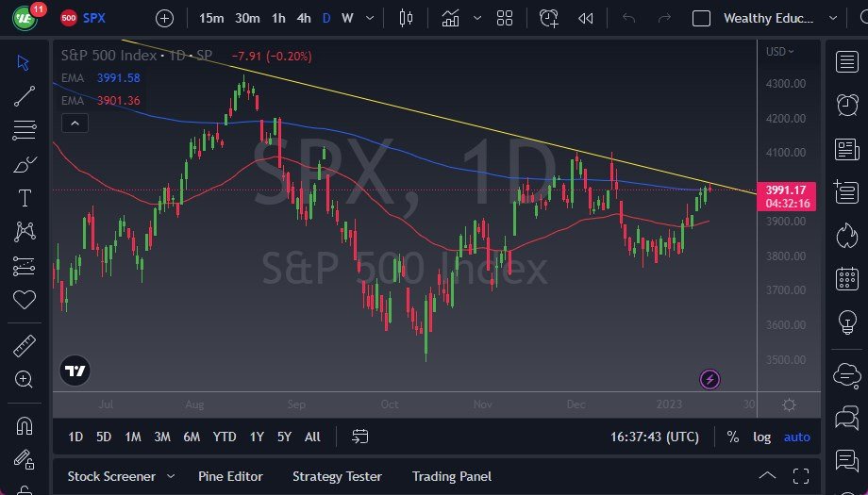Activate the zoom in tool
868x495 pixels.
pyautogui.click(x=24, y=379)
